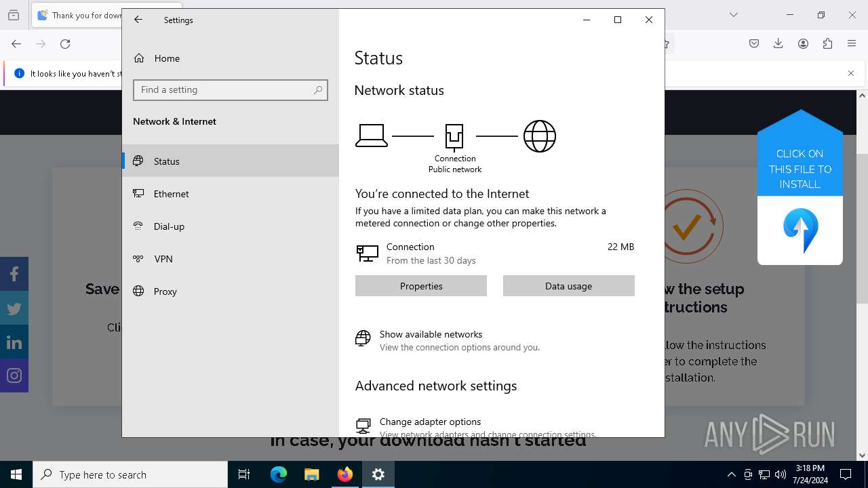The image size is (868, 488).
Task: Click the blue 'Click on this file to install' badge
Action: tap(800, 187)
